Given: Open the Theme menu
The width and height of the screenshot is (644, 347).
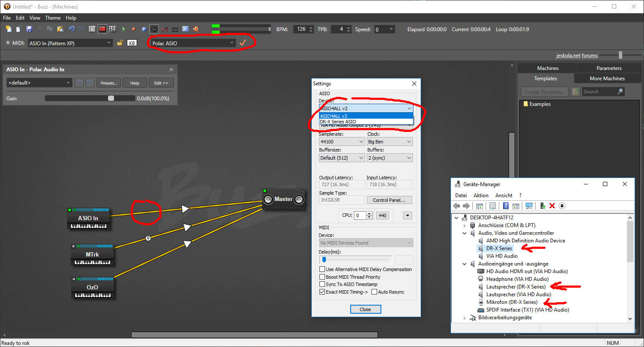Looking at the screenshot, I should pyautogui.click(x=53, y=18).
